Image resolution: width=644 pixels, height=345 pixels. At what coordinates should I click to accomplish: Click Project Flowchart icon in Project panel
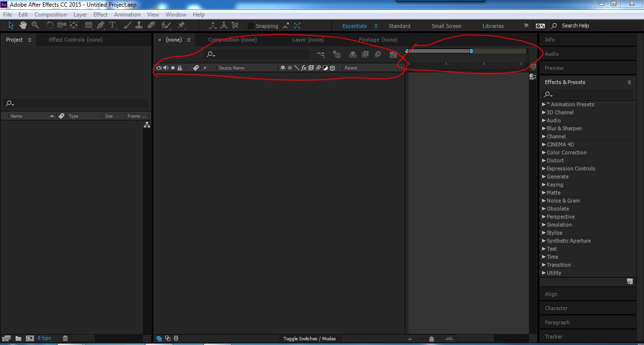tap(147, 125)
